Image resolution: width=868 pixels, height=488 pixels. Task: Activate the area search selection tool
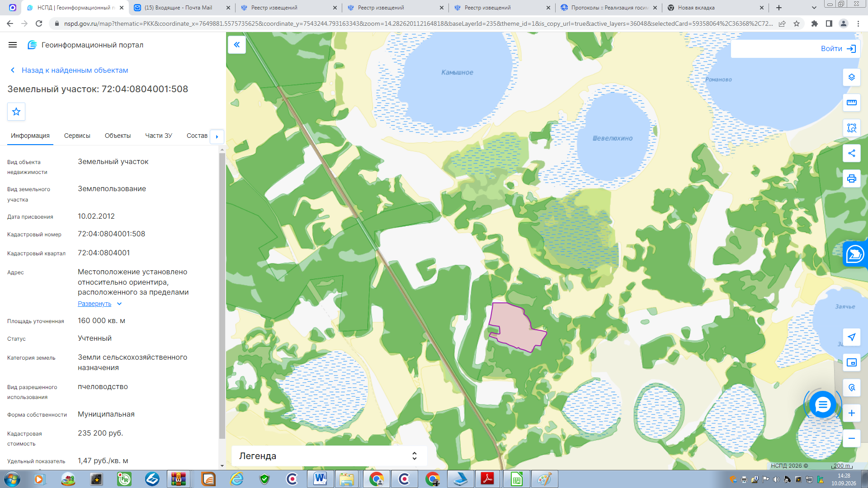pos(852,128)
